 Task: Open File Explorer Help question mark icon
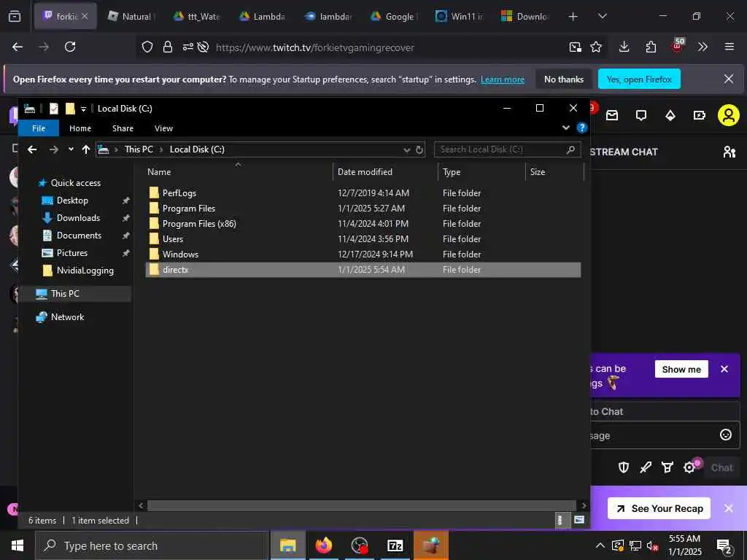(x=581, y=128)
